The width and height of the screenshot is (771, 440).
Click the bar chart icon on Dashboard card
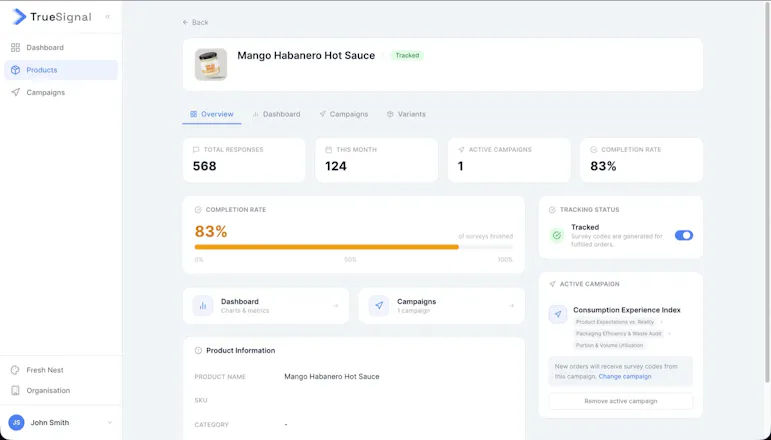[203, 306]
